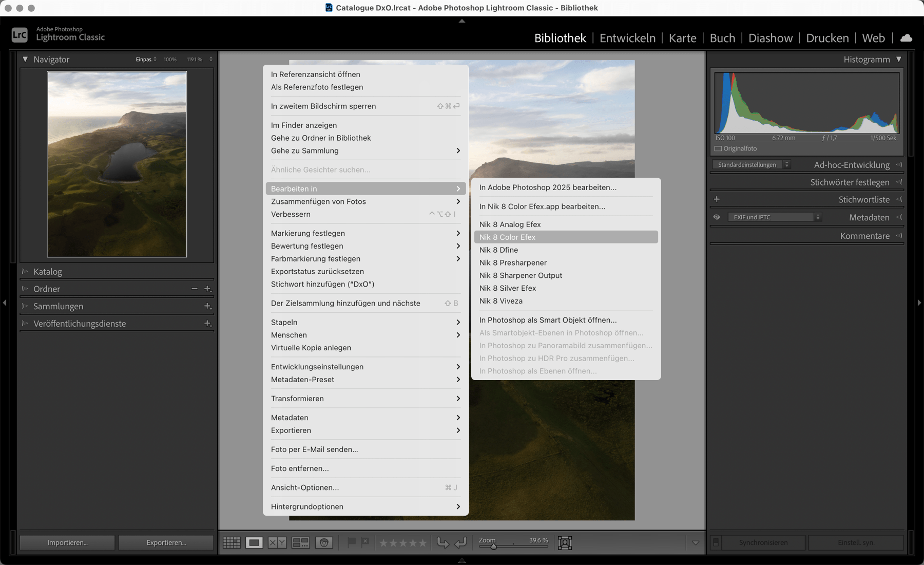Expand the Katalog panel

click(x=25, y=271)
